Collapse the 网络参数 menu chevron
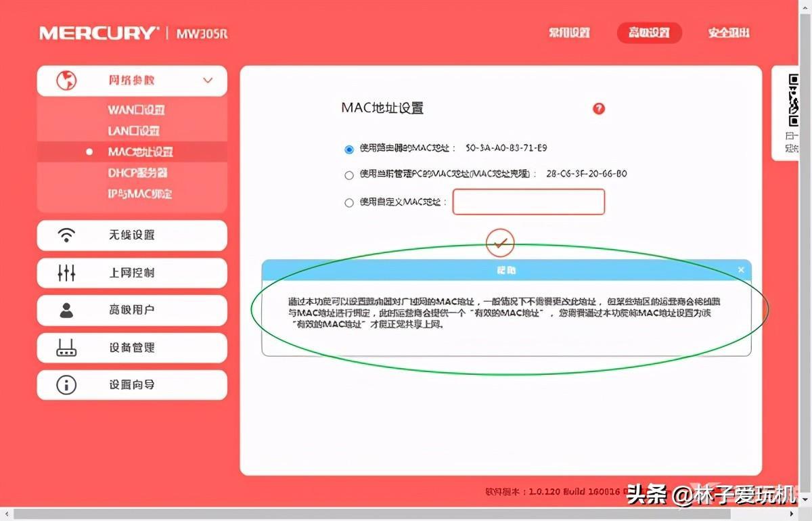 (208, 81)
